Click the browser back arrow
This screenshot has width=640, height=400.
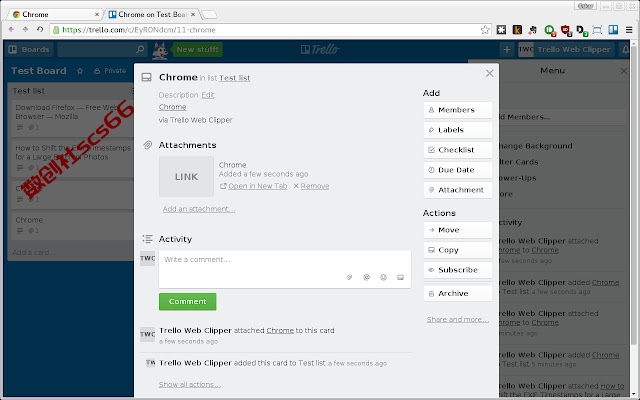(x=11, y=29)
